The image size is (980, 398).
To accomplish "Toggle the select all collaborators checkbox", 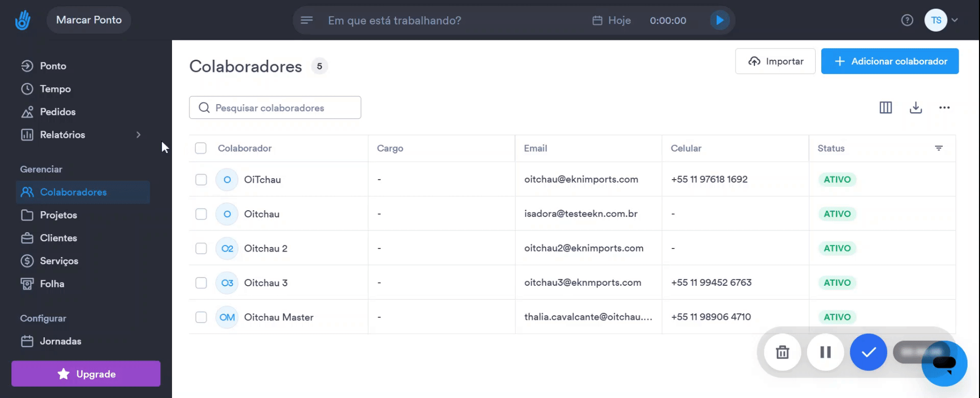I will pos(201,148).
